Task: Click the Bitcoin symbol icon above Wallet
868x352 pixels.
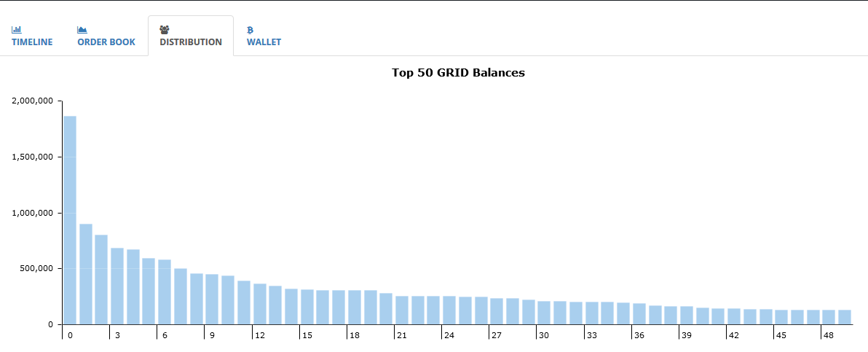Action: [x=250, y=30]
